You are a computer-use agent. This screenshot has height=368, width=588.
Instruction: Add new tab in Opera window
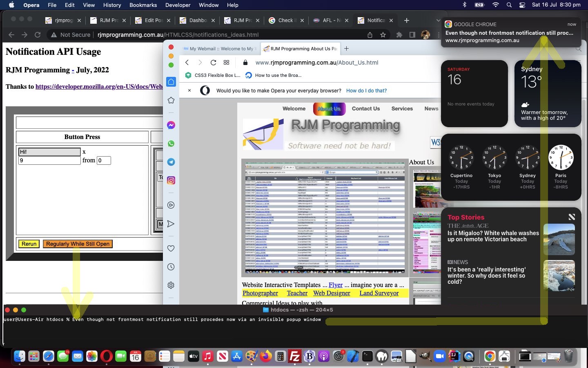[346, 49]
